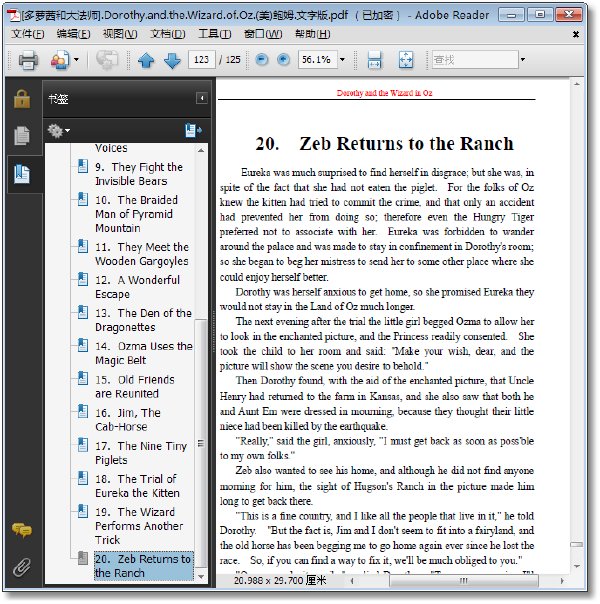Open the Pages thumbnails panel icon
The height and width of the screenshot is (604, 600).
click(22, 136)
